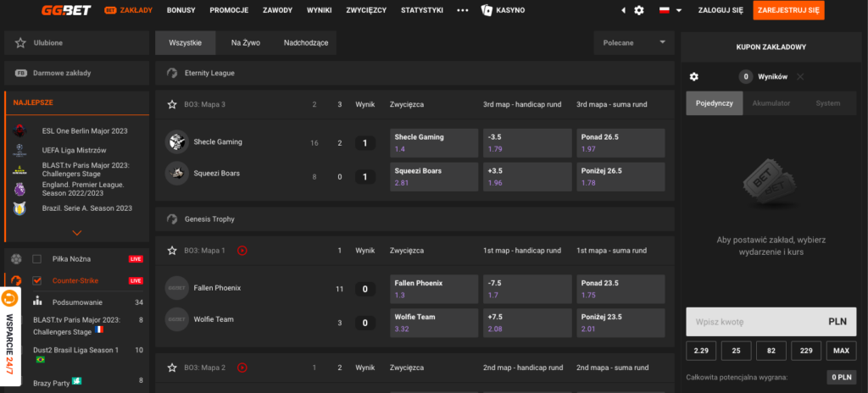The image size is (868, 393).
Task: Click the Brazil Serie A icon
Action: 19,208
